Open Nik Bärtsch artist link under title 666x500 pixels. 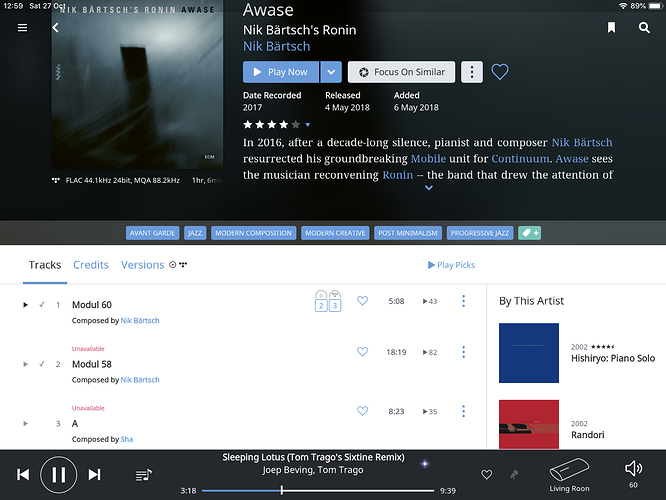tap(277, 46)
